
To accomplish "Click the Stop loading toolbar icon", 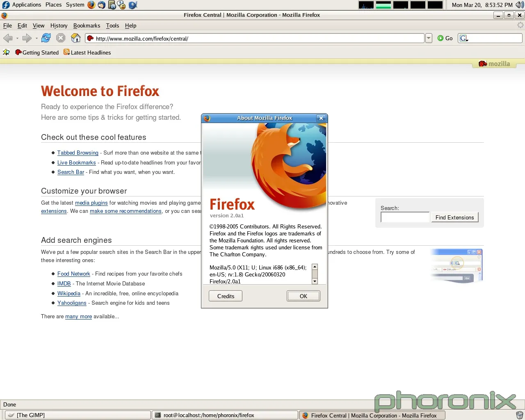I will tap(61, 38).
